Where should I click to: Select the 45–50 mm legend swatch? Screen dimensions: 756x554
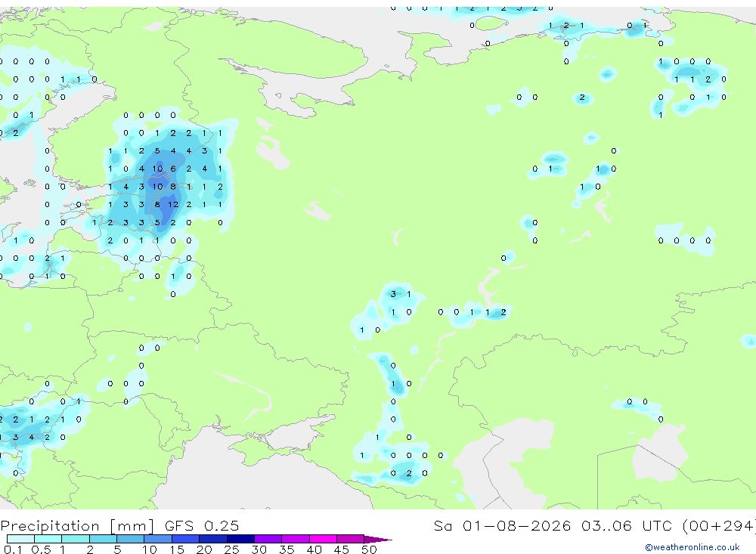[x=351, y=539]
